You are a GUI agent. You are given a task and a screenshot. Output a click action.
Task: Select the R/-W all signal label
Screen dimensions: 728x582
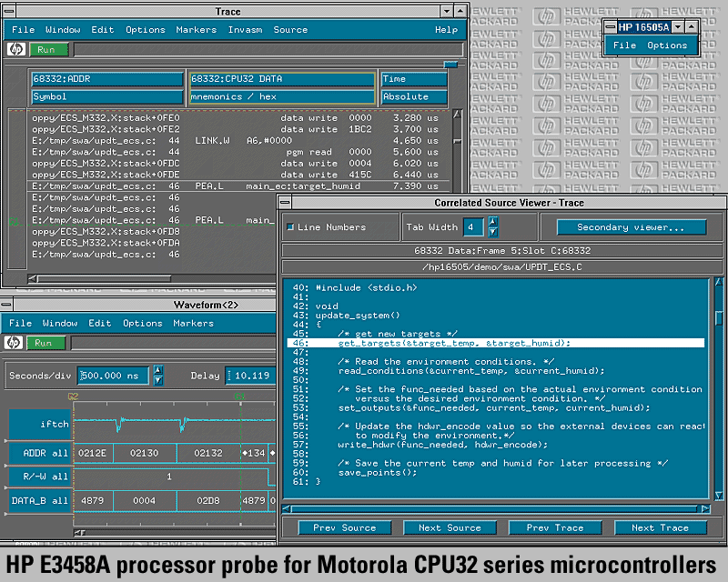click(40, 477)
